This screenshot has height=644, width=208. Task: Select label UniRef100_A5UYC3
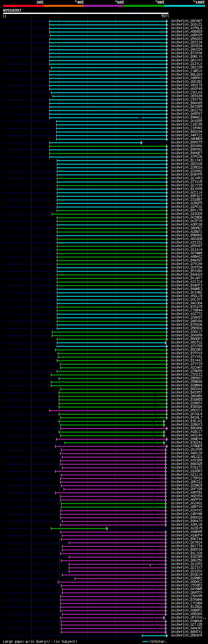(187, 410)
